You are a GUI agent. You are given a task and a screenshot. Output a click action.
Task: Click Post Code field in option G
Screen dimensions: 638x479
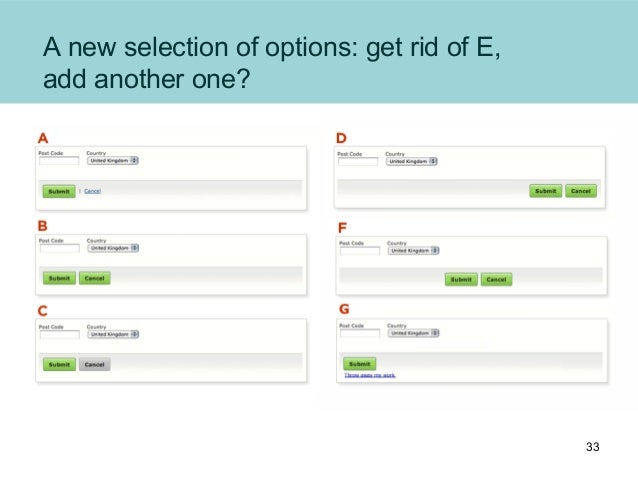coord(360,333)
